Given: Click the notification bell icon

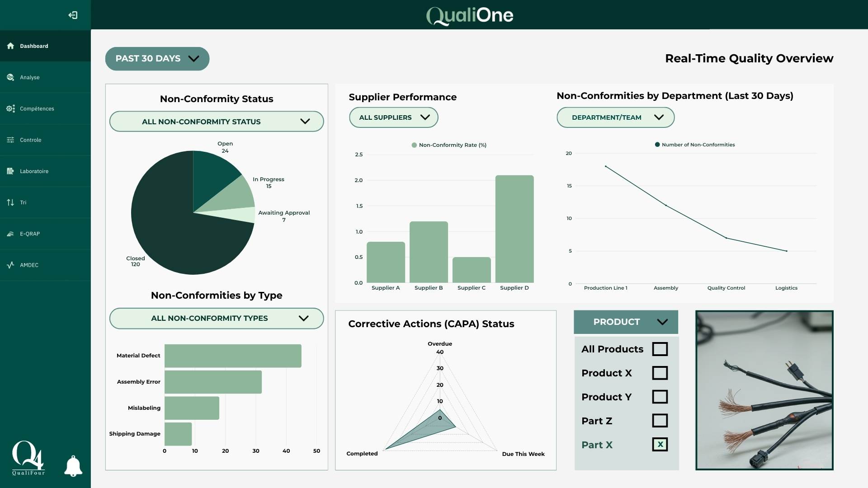Looking at the screenshot, I should point(73,466).
